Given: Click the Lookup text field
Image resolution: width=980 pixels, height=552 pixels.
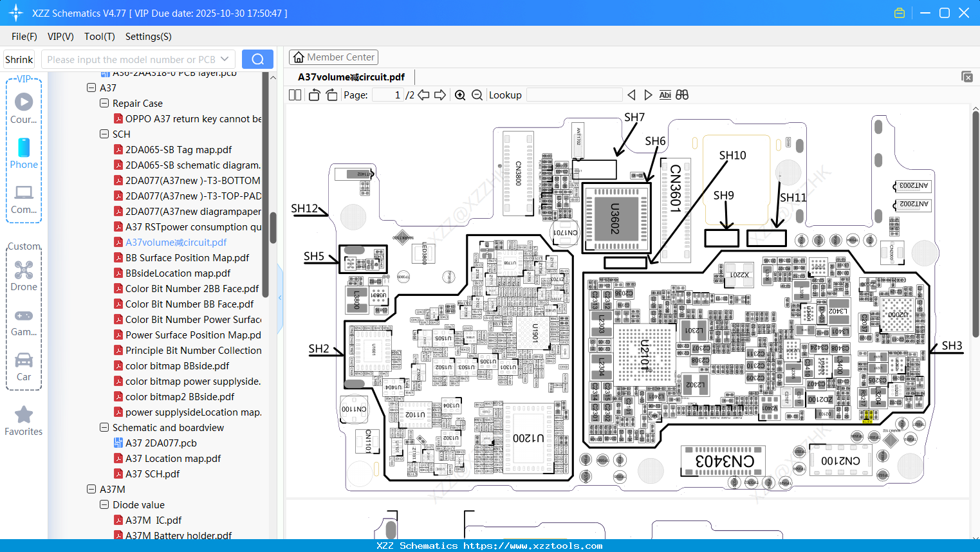Looking at the screenshot, I should coord(574,95).
